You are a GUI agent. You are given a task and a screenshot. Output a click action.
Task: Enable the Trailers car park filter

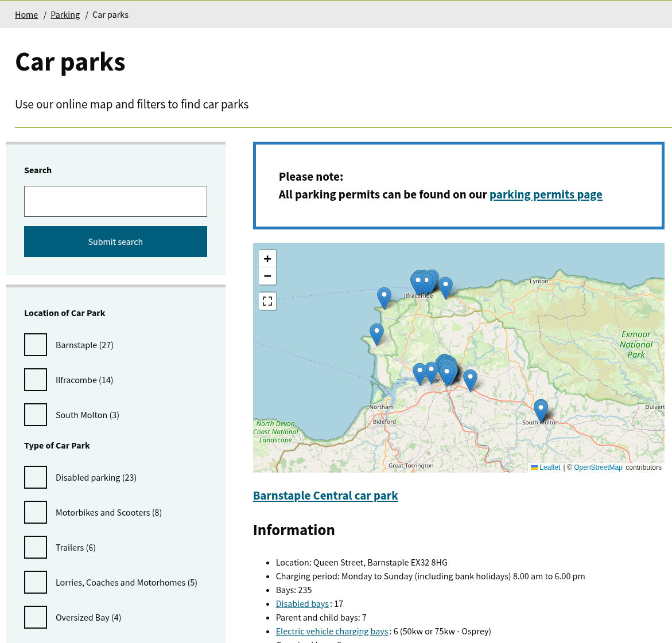click(36, 547)
